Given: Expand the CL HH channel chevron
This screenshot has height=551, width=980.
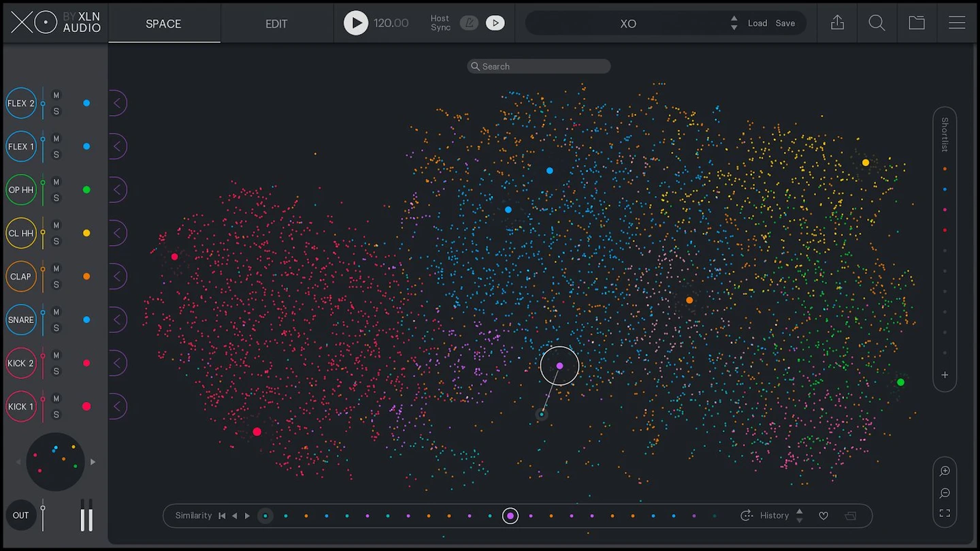Looking at the screenshot, I should [117, 233].
